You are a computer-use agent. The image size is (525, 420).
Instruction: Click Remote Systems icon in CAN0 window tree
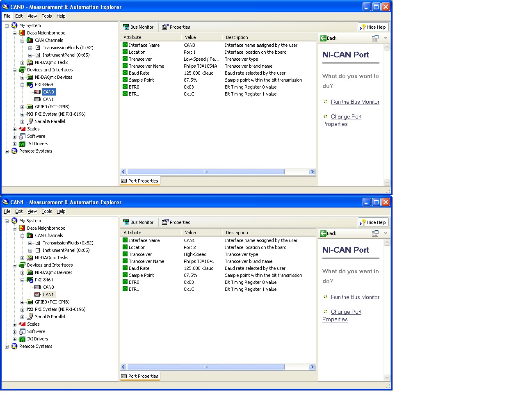[x=14, y=151]
